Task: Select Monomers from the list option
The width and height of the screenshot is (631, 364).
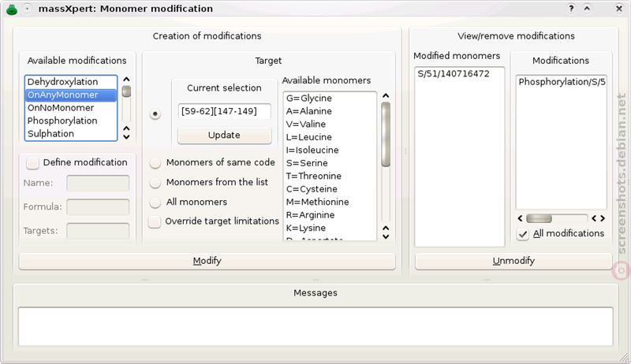Action: tap(155, 183)
